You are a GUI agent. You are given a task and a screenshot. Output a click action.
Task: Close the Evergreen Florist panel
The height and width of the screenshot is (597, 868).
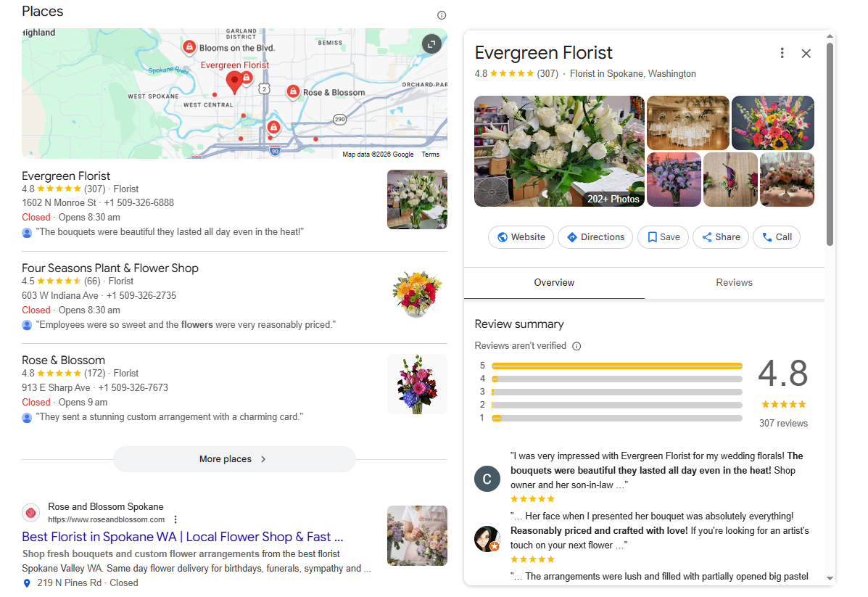(806, 53)
